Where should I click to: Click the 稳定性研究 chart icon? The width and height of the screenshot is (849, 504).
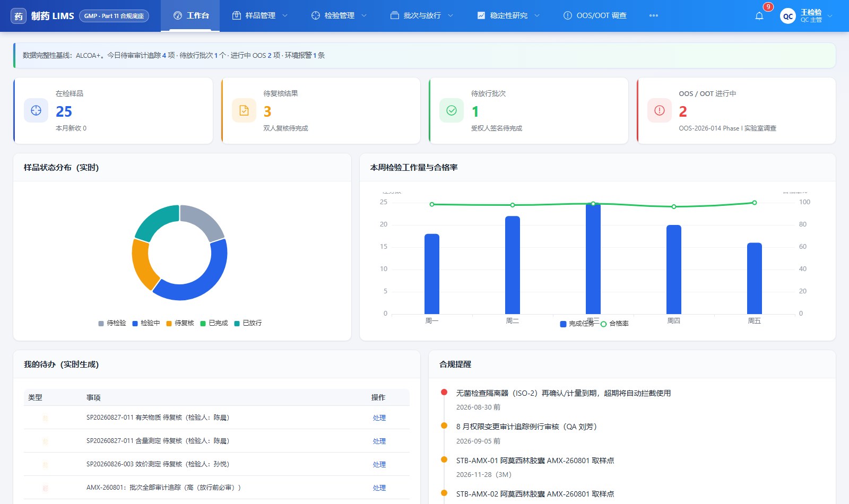(x=481, y=15)
